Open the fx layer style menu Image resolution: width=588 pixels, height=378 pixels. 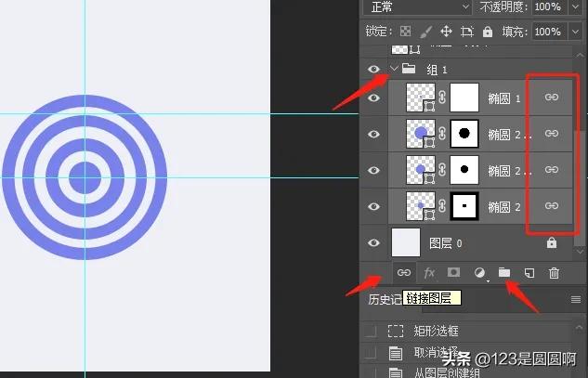(429, 273)
